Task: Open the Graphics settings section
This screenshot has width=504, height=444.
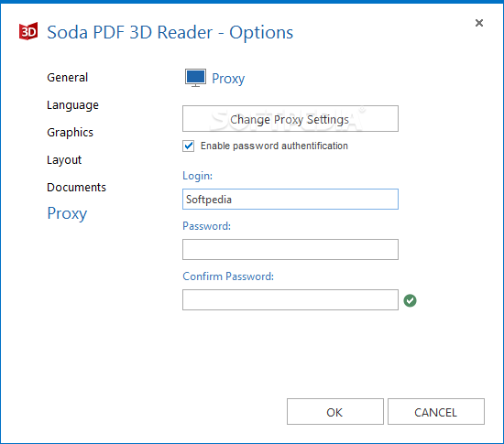Action: tap(70, 133)
